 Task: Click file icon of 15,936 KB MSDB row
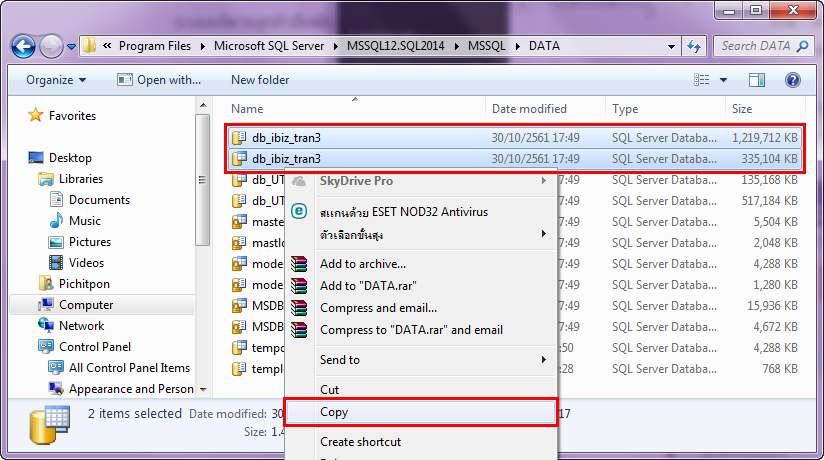239,306
